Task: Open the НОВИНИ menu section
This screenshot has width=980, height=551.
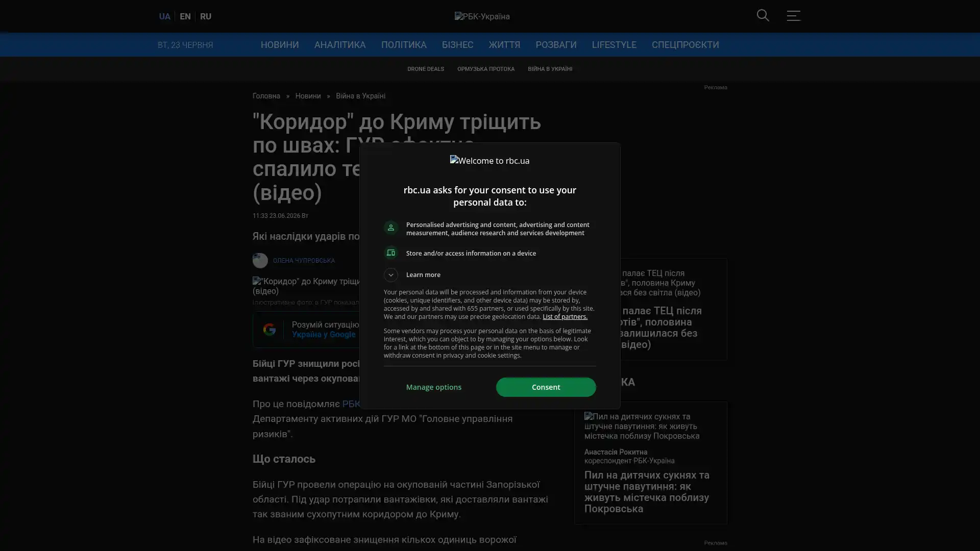Action: [280, 45]
